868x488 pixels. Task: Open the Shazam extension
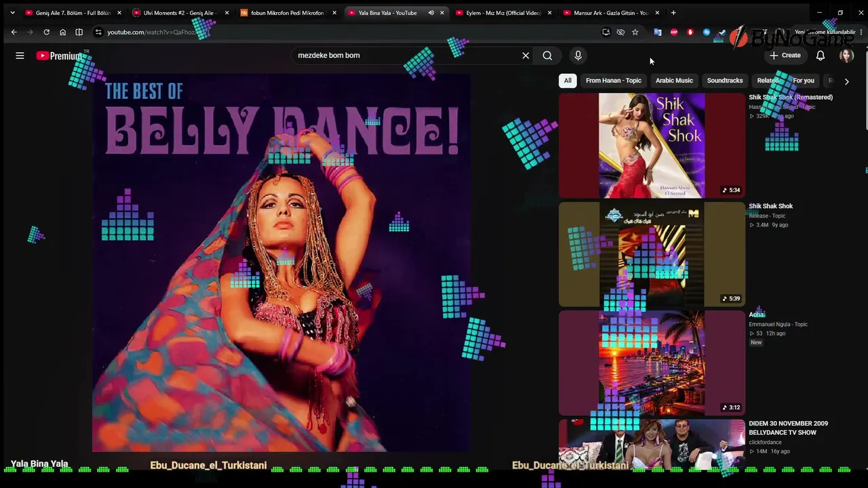[706, 32]
